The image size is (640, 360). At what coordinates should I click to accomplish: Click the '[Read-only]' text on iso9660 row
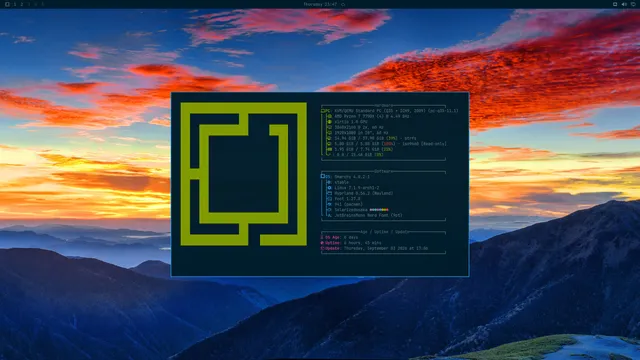tap(434, 144)
